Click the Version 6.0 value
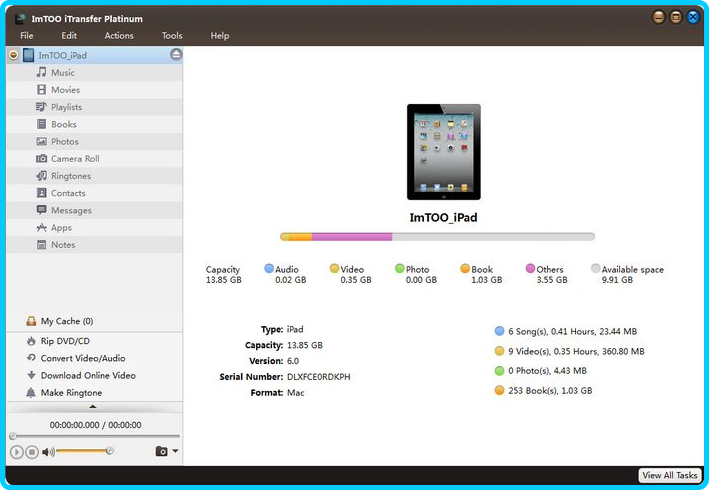 pyautogui.click(x=293, y=361)
